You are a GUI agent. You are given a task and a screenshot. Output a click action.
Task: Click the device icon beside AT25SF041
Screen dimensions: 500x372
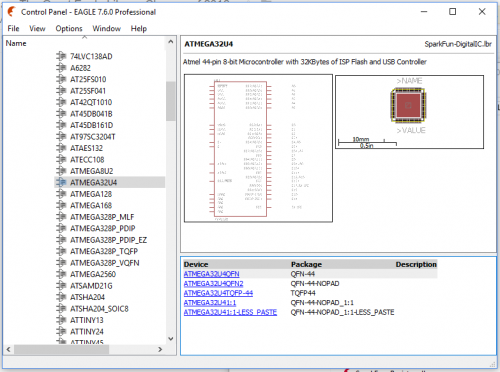click(61, 90)
